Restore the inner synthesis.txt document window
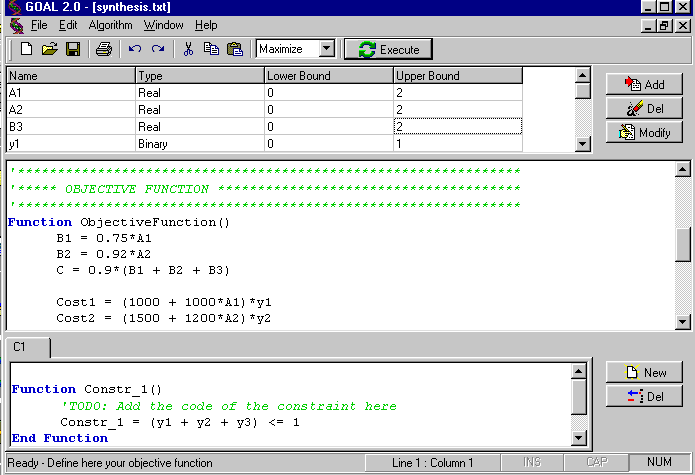The height and width of the screenshot is (475, 695). click(664, 26)
